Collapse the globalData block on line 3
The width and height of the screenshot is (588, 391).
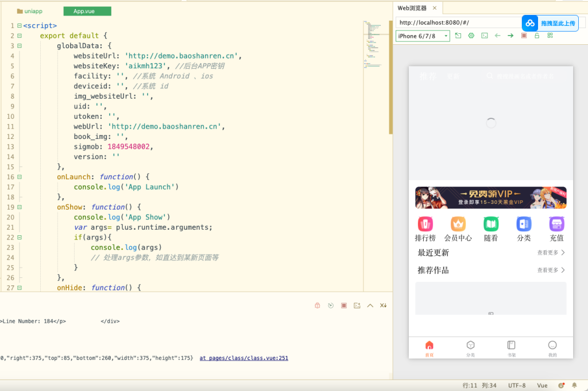(x=20, y=46)
